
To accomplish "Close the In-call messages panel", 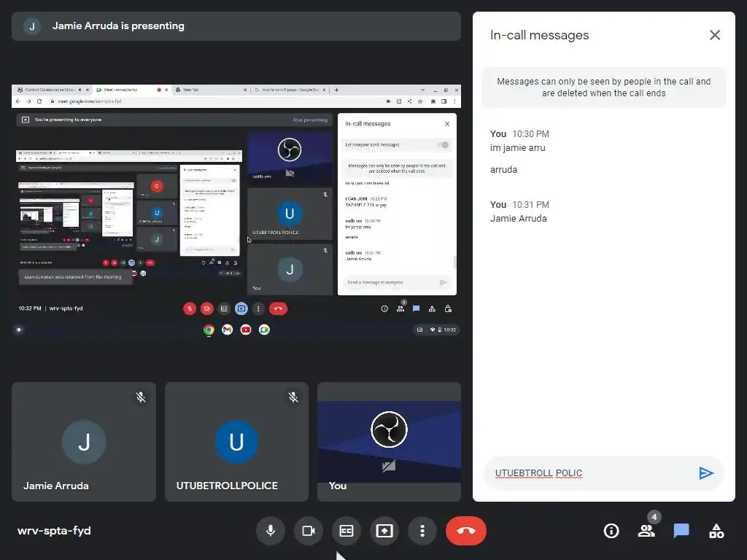I will point(715,35).
